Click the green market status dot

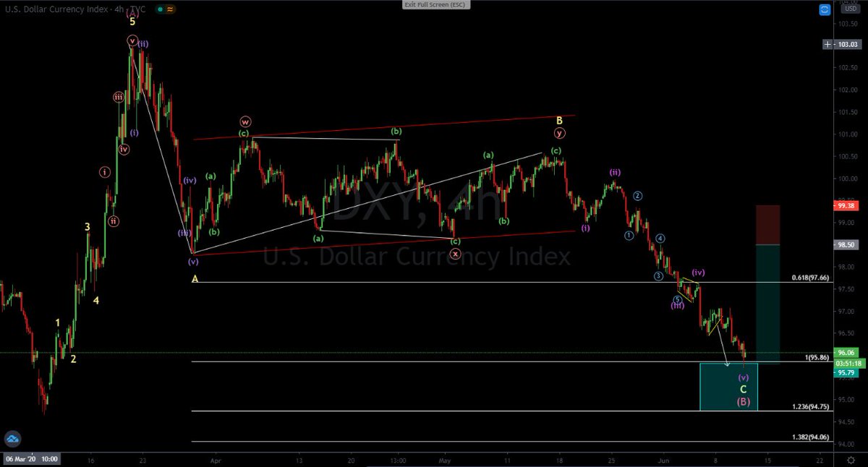point(159,9)
